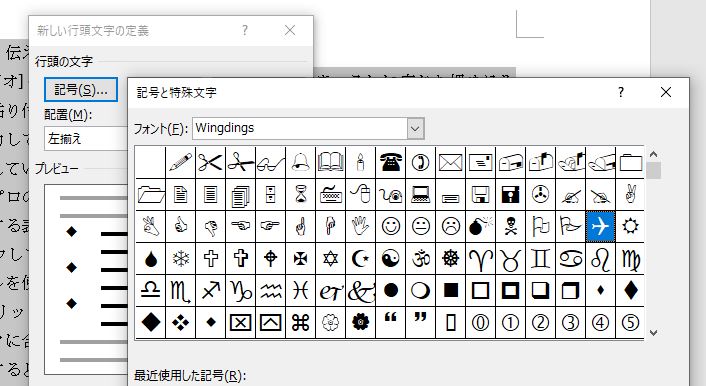Select the four-diamond cluster symbol
706x386 pixels.
[181, 322]
